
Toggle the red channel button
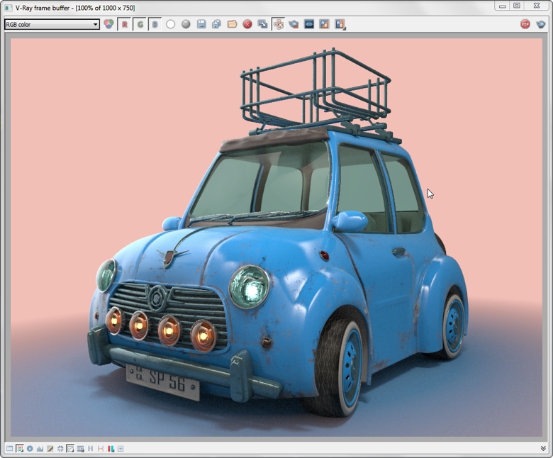point(124,24)
